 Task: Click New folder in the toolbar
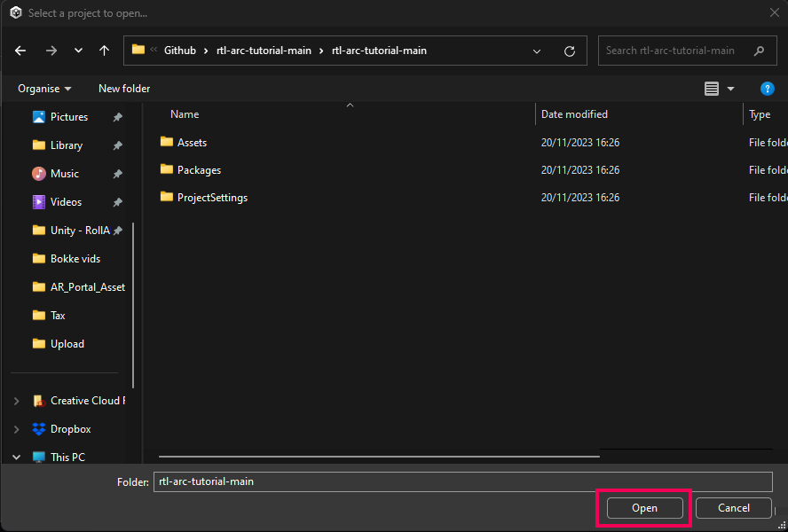coord(124,89)
